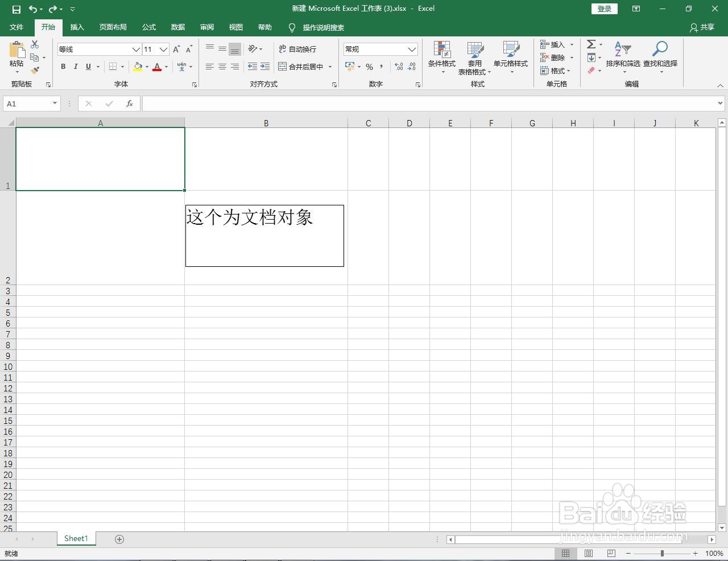The height and width of the screenshot is (561, 728).
Task: Click the Cut scissors icon
Action: (35, 44)
